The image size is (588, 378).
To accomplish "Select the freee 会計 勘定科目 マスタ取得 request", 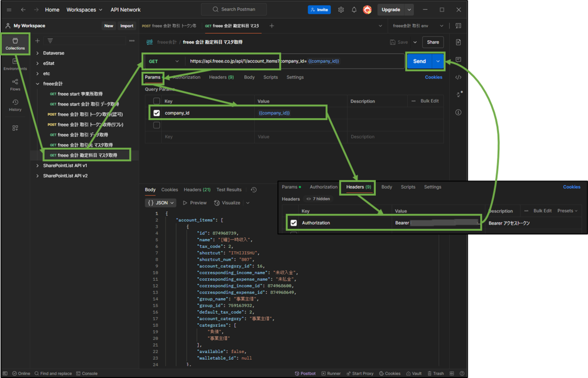I will pyautogui.click(x=87, y=155).
